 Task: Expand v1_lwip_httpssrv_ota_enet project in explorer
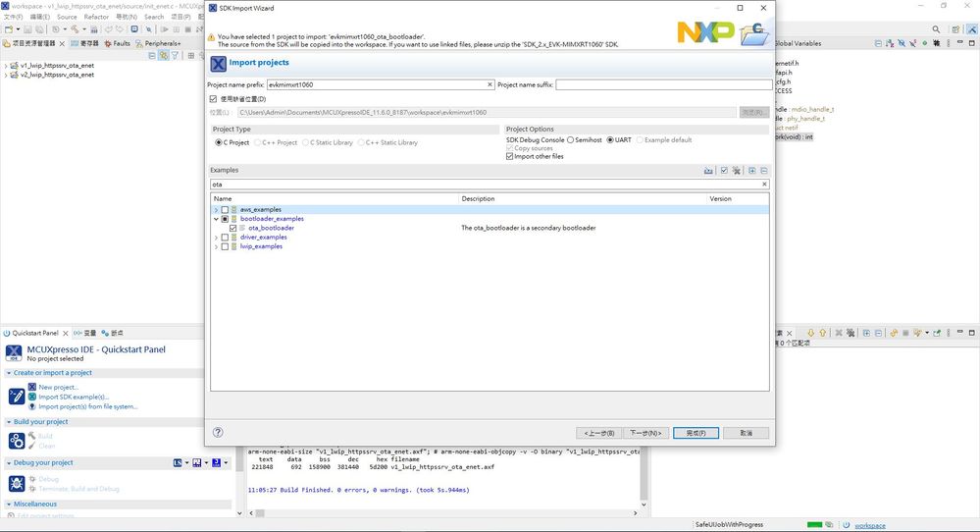point(6,65)
